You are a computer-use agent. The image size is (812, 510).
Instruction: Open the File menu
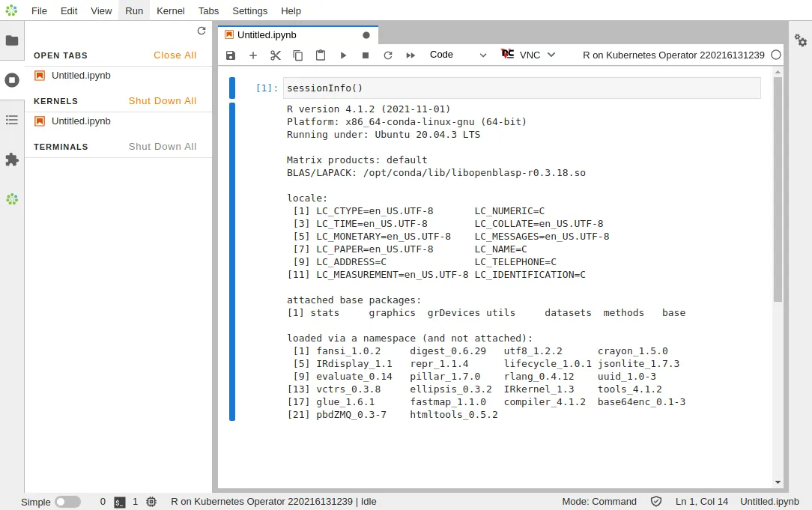(40, 11)
